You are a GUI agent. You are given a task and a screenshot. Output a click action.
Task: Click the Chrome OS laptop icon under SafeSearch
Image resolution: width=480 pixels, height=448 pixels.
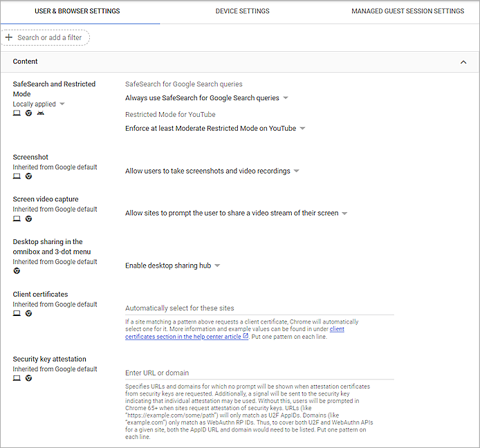click(x=17, y=113)
